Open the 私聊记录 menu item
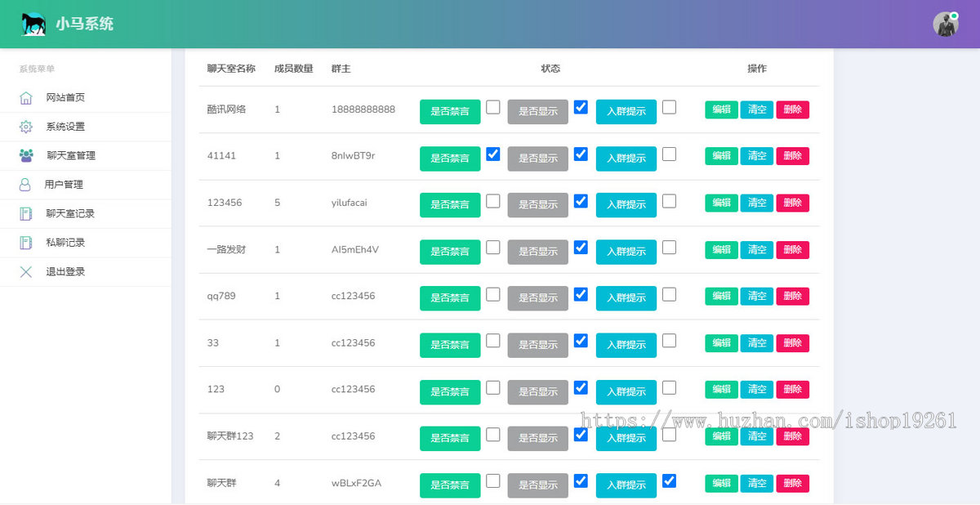 [65, 243]
